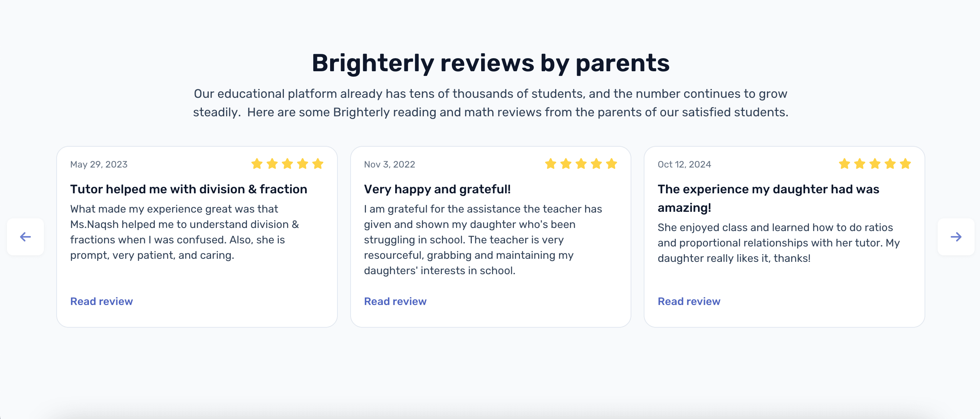Image resolution: width=980 pixels, height=419 pixels.
Task: Select the middle star on the Oct 2024 review
Action: (875, 164)
